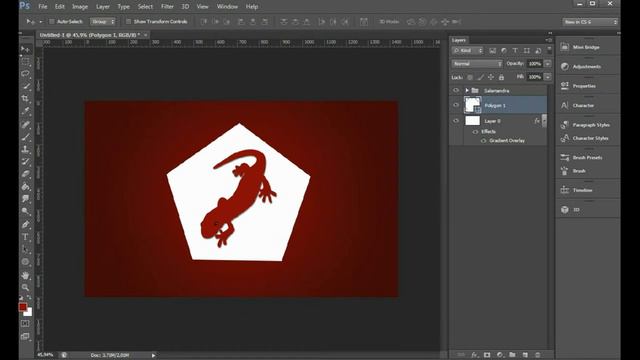Enable Auto-Select checkbox

[52, 22]
